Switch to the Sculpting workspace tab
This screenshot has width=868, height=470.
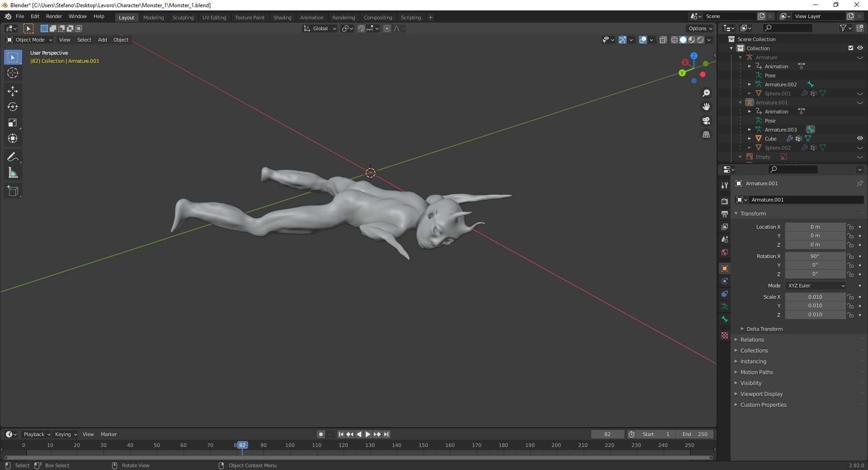(183, 17)
